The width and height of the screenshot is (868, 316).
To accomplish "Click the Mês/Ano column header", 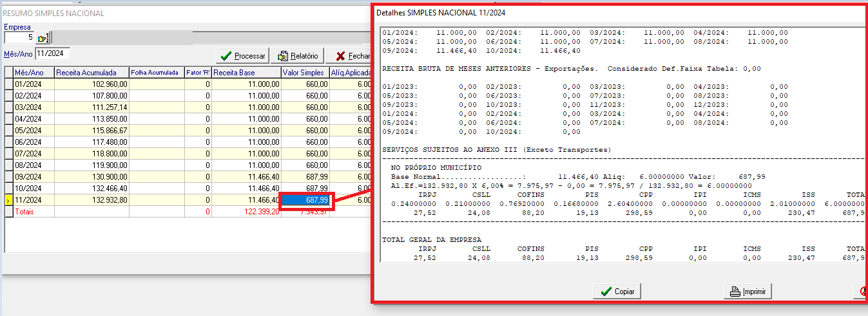I will click(x=34, y=72).
